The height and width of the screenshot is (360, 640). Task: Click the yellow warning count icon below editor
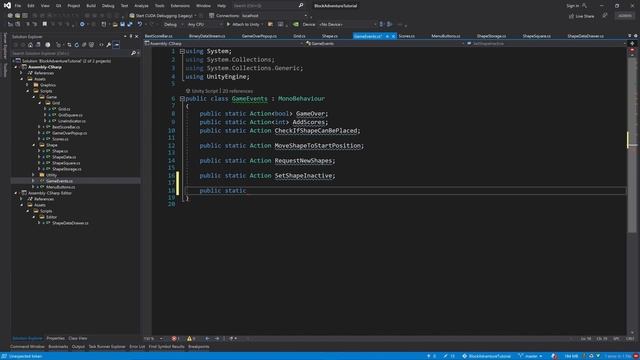pyautogui.click(x=189, y=338)
